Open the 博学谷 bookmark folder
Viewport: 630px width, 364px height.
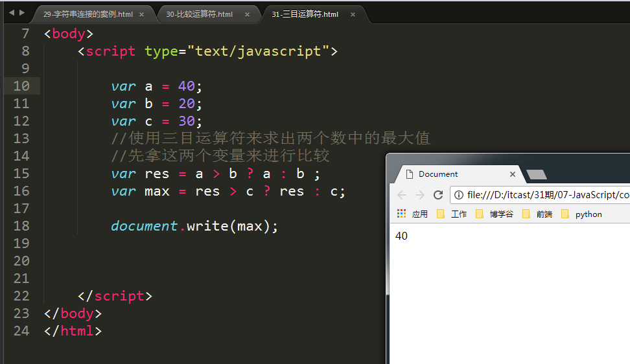click(495, 214)
